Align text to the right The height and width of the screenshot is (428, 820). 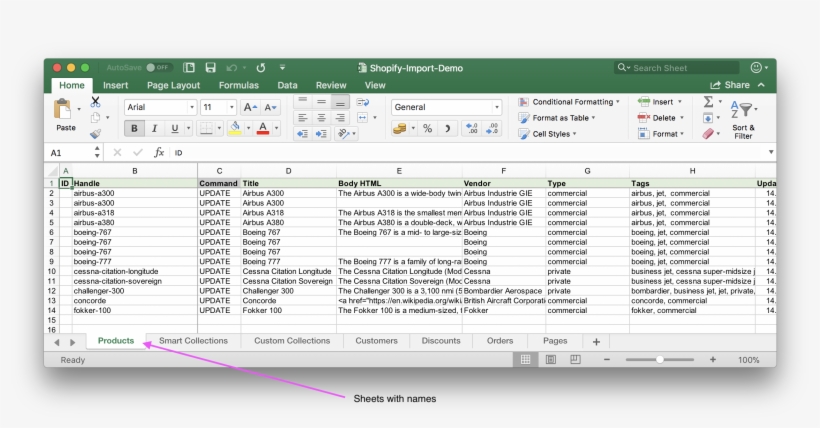point(340,118)
